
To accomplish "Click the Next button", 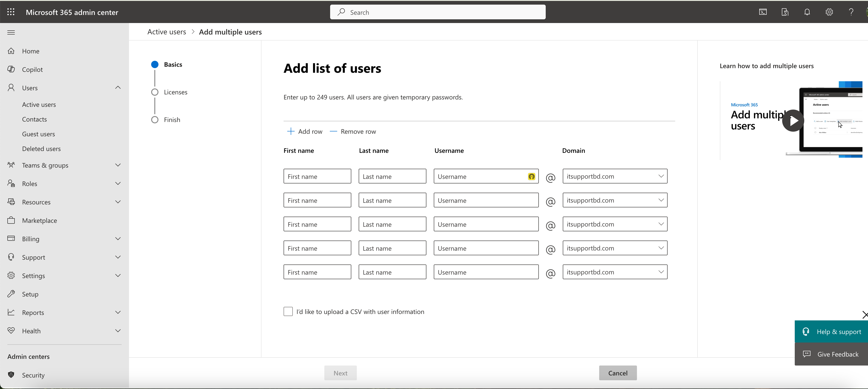I will pos(340,373).
